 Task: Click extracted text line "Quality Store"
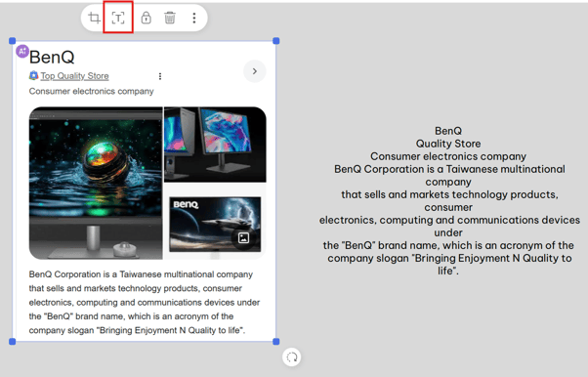pyautogui.click(x=448, y=144)
